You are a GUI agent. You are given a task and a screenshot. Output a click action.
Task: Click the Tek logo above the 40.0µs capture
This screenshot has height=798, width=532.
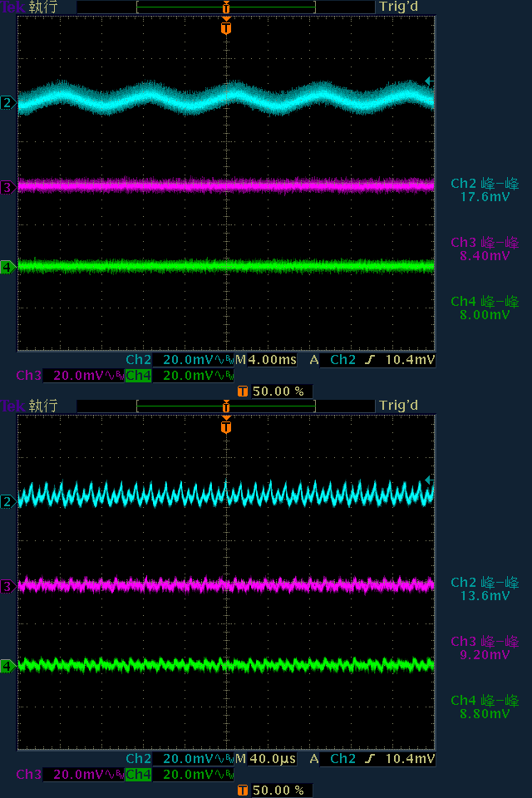(12, 406)
